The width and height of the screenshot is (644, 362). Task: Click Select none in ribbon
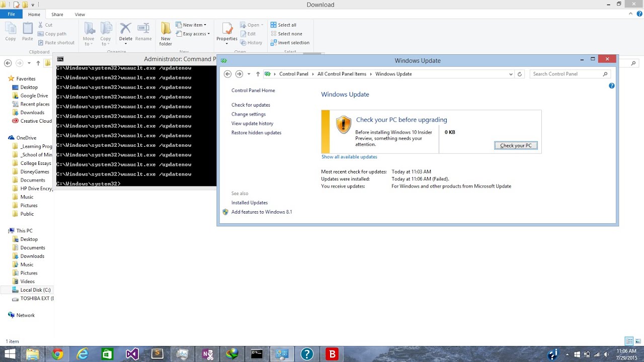click(286, 34)
